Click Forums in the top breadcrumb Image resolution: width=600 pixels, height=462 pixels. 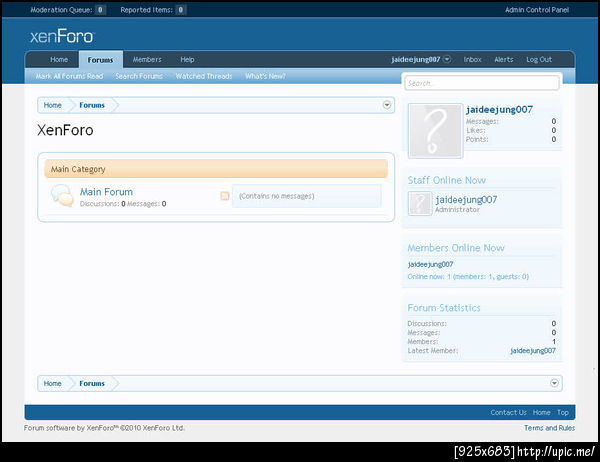(92, 105)
